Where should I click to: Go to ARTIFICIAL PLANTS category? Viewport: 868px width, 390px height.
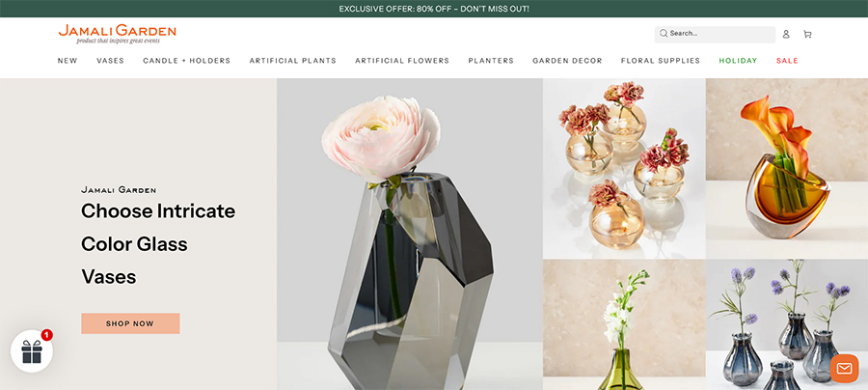293,61
